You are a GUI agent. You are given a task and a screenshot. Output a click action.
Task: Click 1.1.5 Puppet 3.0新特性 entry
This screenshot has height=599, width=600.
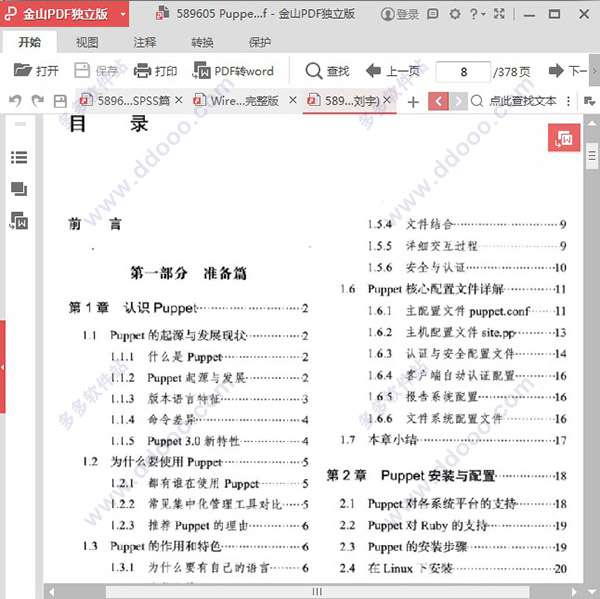coord(209,441)
